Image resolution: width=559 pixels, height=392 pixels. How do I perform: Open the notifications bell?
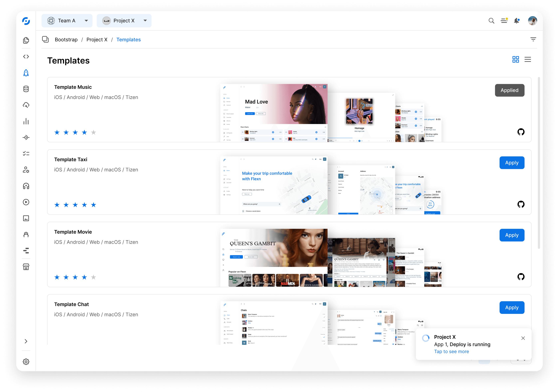point(517,21)
